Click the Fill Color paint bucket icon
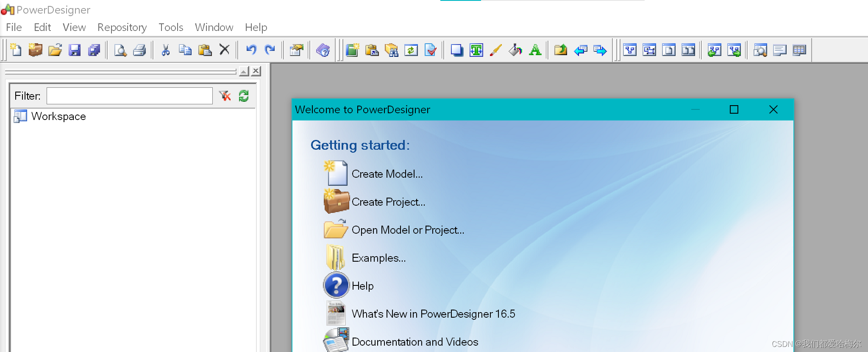This screenshot has height=352, width=868. (x=515, y=50)
